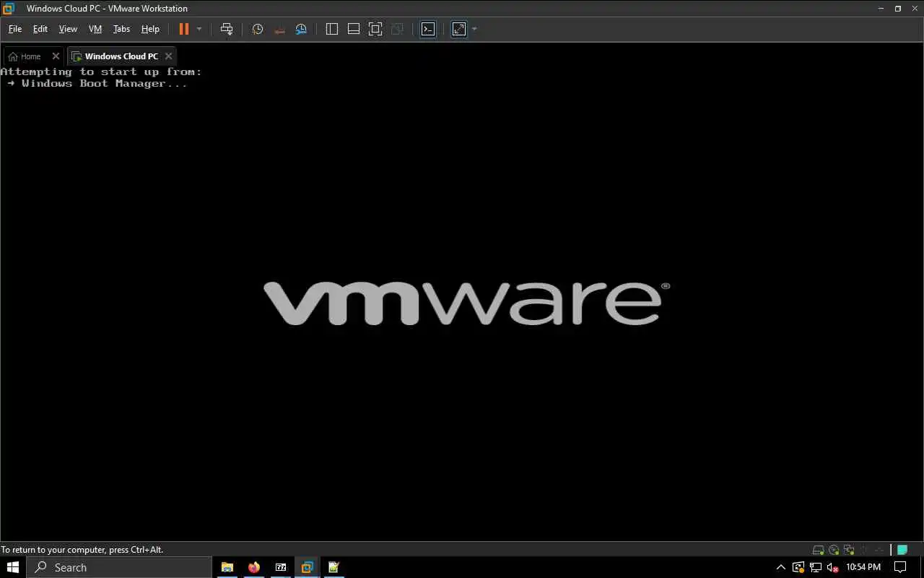The image size is (924, 578).
Task: Open the Edit menu
Action: 40,29
